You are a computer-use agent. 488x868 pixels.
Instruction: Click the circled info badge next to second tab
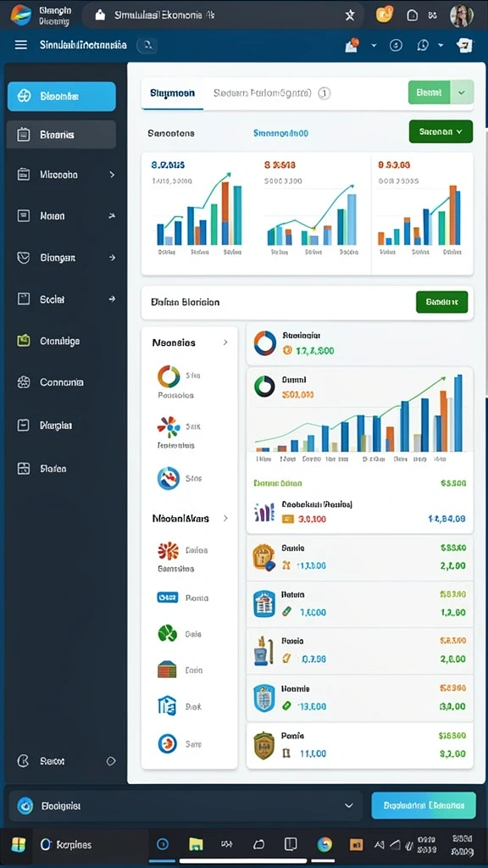point(324,93)
